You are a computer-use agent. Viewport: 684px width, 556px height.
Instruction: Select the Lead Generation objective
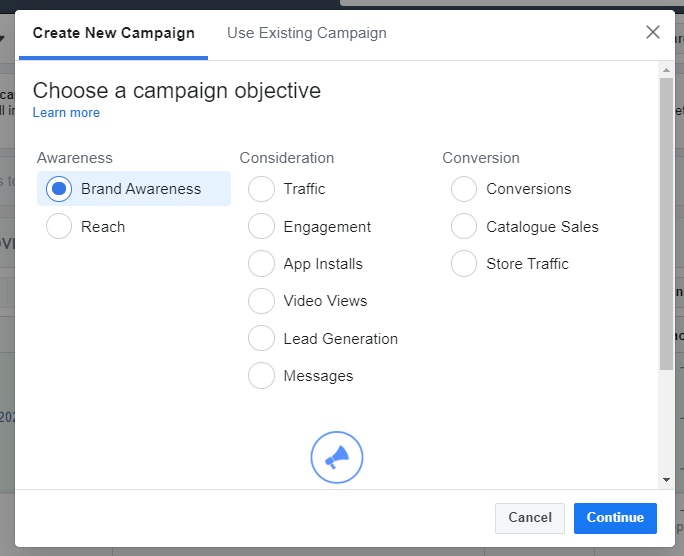261,338
